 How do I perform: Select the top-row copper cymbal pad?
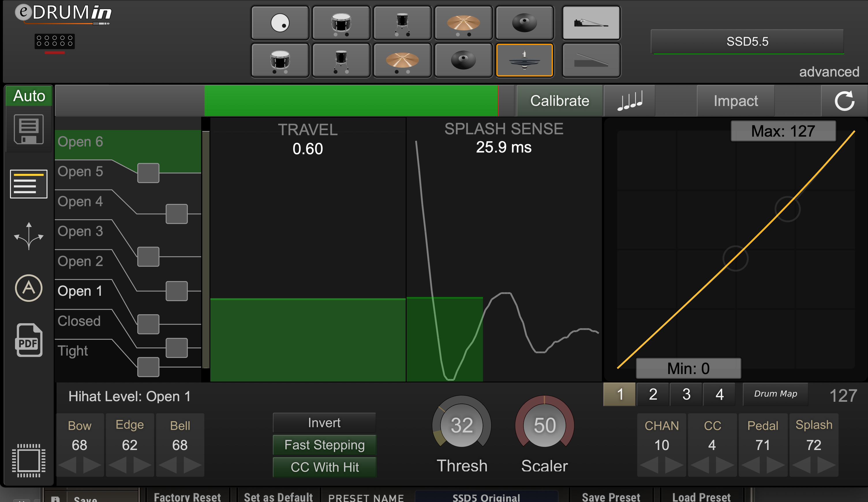pyautogui.click(x=463, y=23)
